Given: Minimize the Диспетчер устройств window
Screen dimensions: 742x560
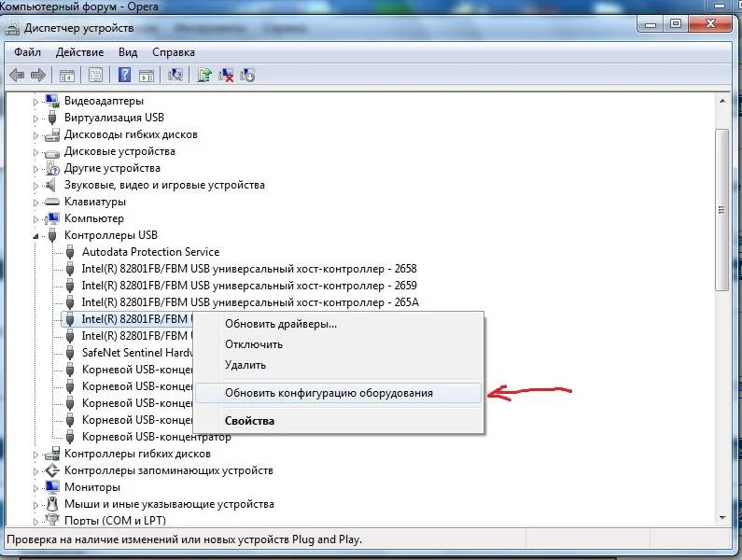Looking at the screenshot, I should 651,23.
